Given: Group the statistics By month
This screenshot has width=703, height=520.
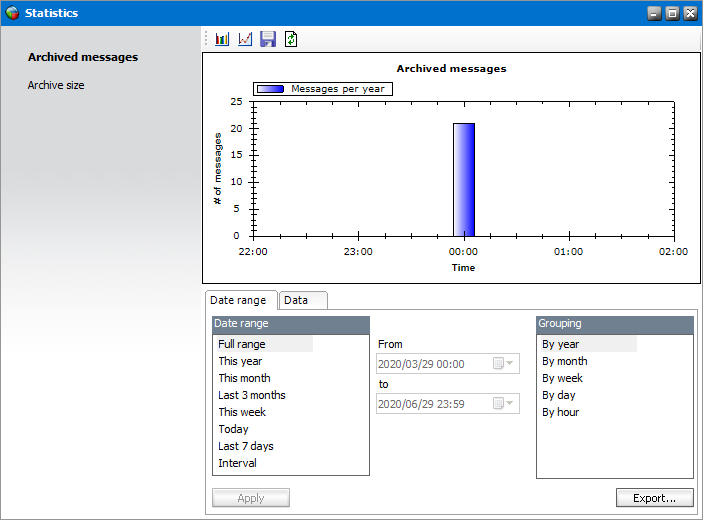Looking at the screenshot, I should (x=565, y=361).
